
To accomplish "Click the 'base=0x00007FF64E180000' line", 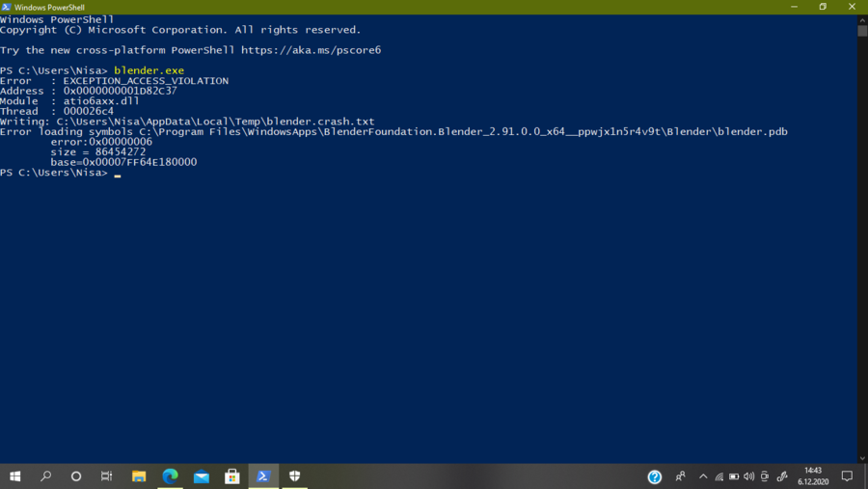I will [x=123, y=162].
